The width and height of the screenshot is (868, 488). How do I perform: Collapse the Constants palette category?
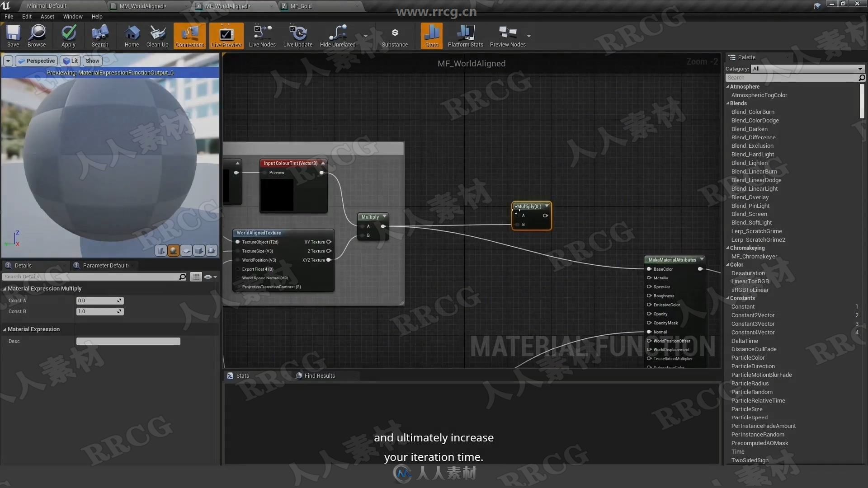(x=728, y=298)
